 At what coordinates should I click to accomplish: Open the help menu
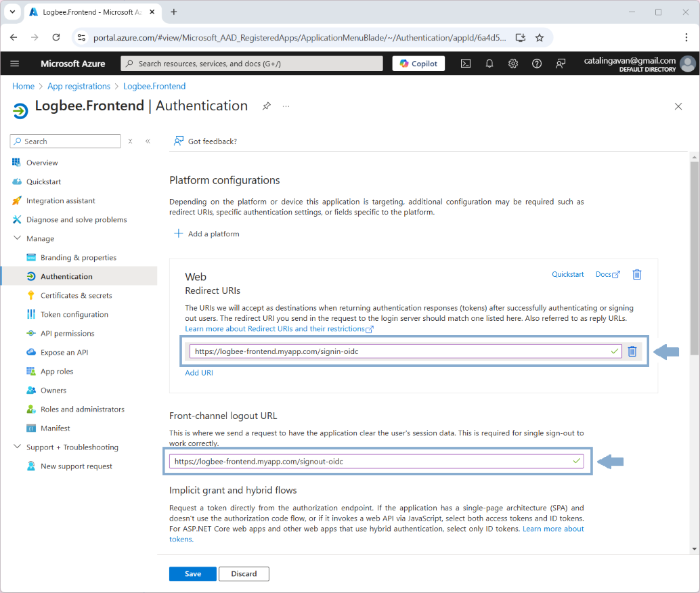(536, 63)
